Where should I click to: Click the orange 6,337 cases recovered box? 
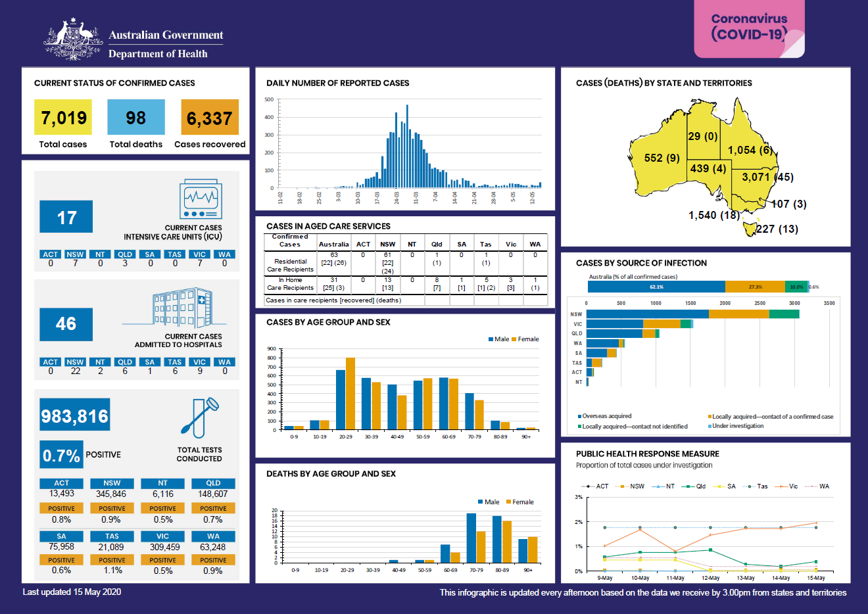[x=210, y=117]
